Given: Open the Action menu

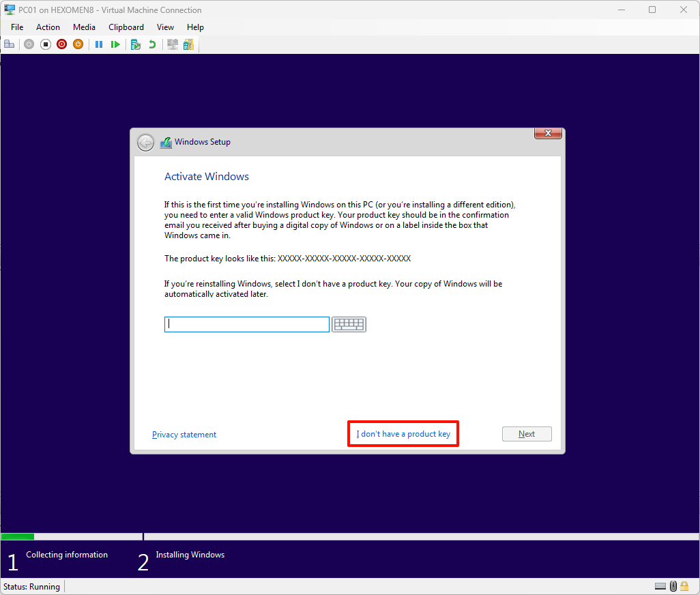Looking at the screenshot, I should pos(48,27).
